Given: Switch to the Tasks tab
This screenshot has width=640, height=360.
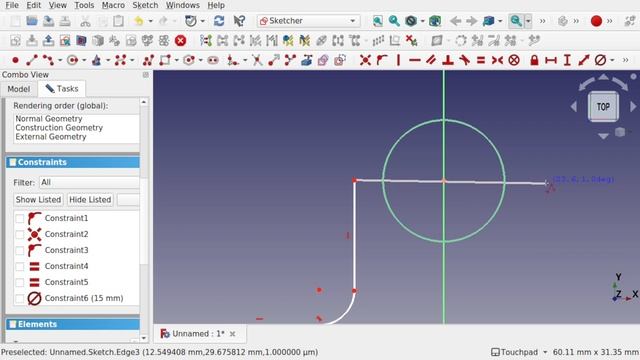Looking at the screenshot, I should click(62, 89).
